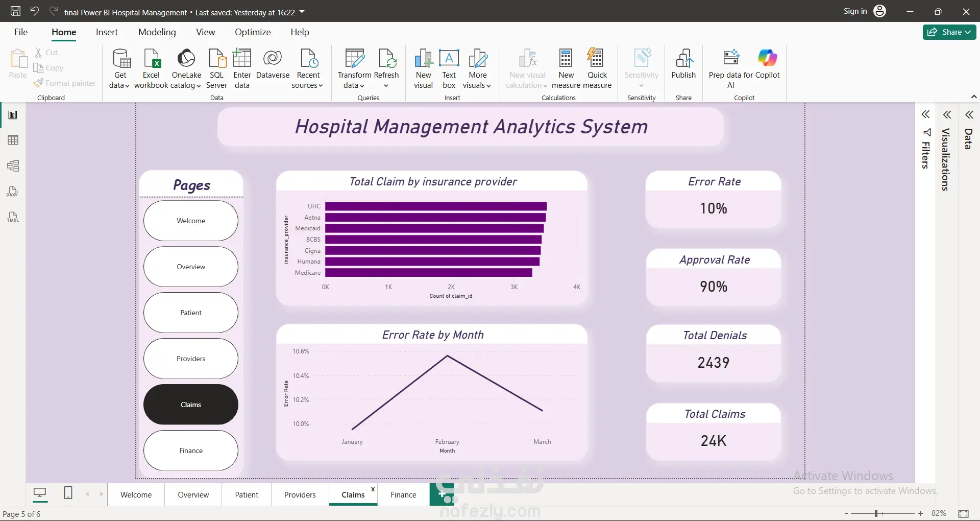Viewport: 980px width, 521px height.
Task: Open the Share dropdown
Action: tap(949, 32)
